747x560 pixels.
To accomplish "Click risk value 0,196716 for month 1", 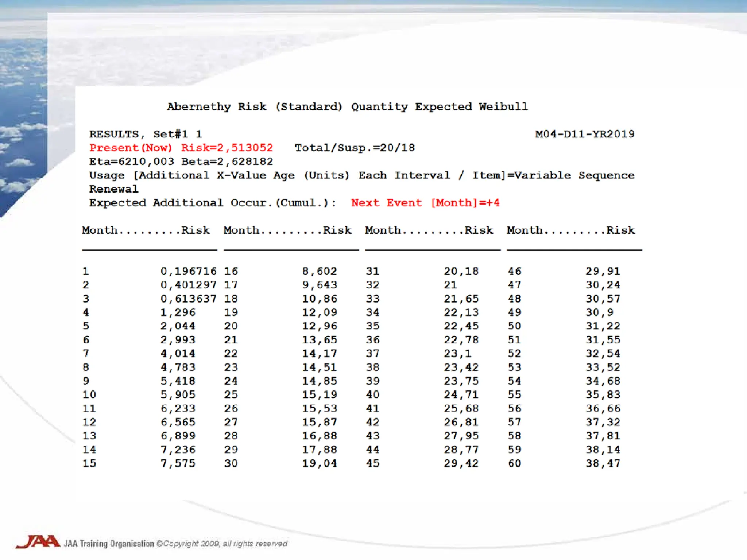I will (x=188, y=271).
